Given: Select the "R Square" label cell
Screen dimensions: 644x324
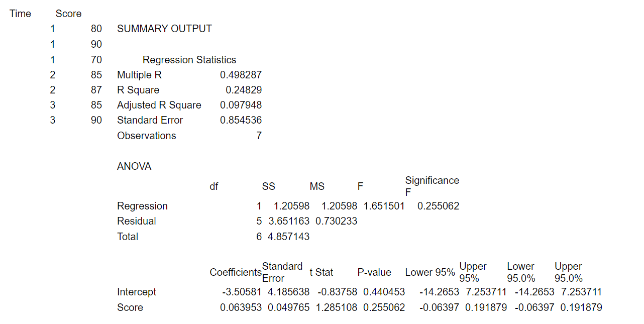Looking at the screenshot, I should pos(138,90).
